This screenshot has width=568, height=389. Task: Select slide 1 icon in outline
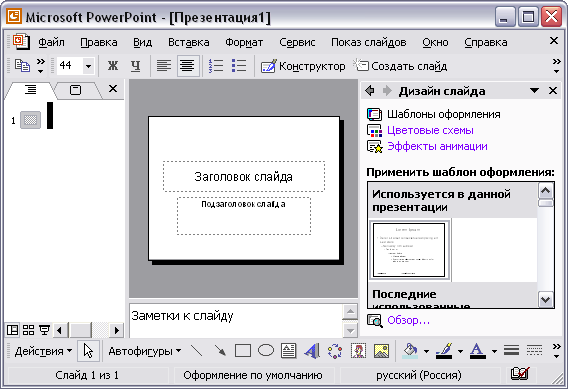tap(30, 120)
